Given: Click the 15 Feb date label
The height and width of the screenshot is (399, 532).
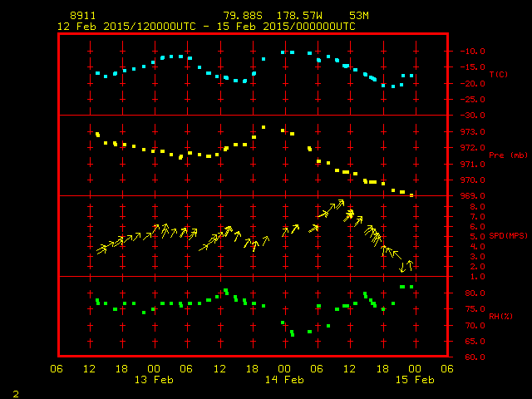Looking at the screenshot, I should [415, 380].
